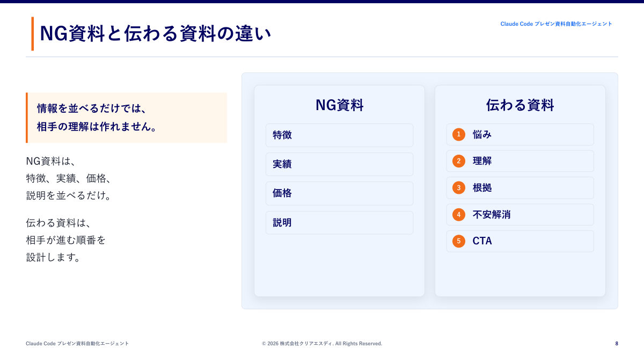This screenshot has width=644, height=363.
Task: Select the 不安解消 step label
Action: tap(492, 215)
